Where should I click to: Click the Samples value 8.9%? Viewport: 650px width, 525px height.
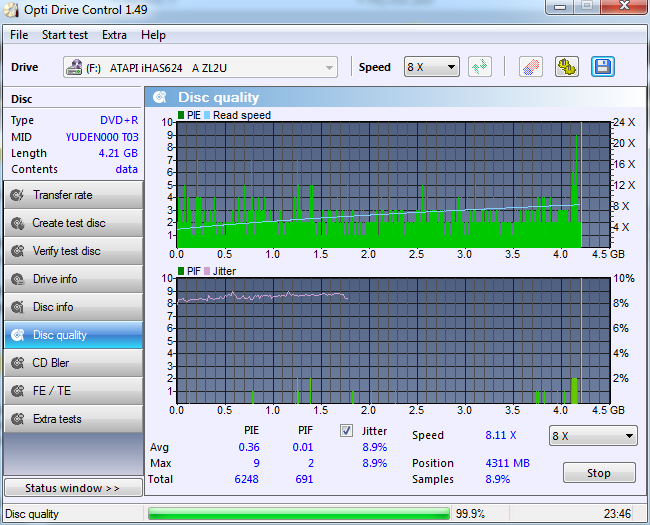point(497,479)
